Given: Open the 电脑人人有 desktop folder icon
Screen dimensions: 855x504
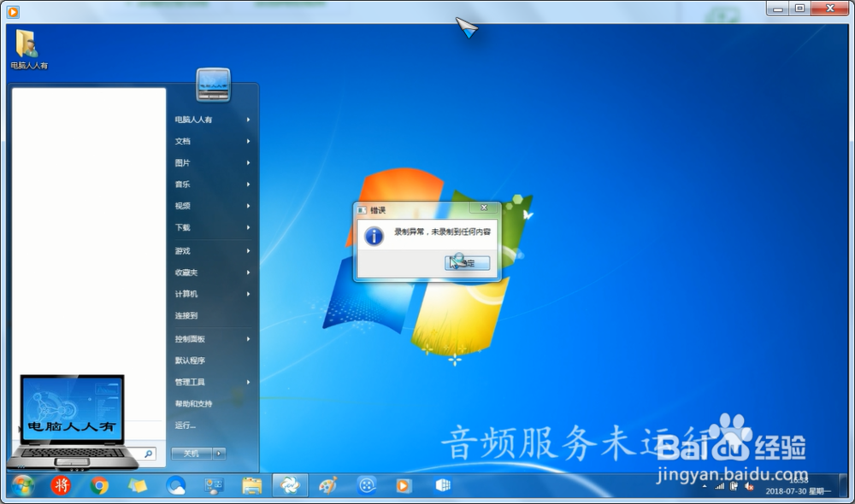Looking at the screenshot, I should coord(28,49).
